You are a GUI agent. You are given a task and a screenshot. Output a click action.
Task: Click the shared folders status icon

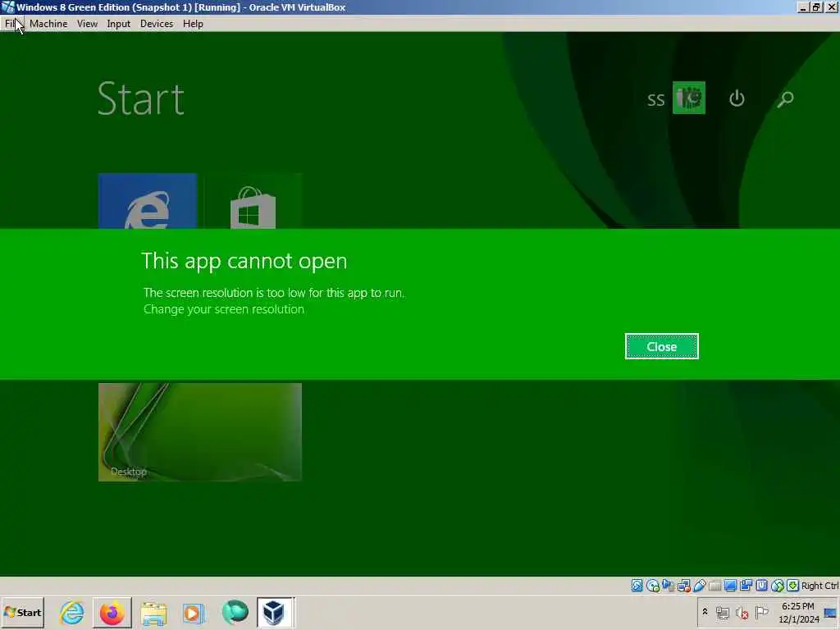point(714,586)
